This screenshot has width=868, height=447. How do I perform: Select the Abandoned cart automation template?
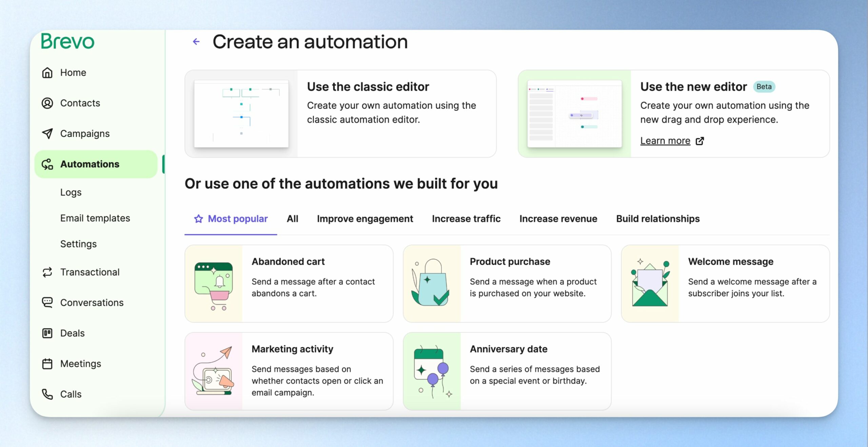(x=289, y=284)
